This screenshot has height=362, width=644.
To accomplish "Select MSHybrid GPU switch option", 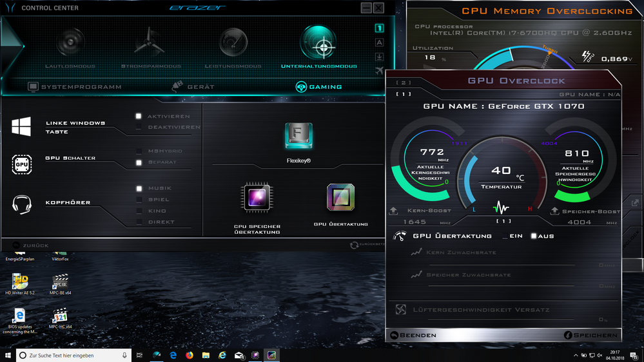I will [139, 151].
